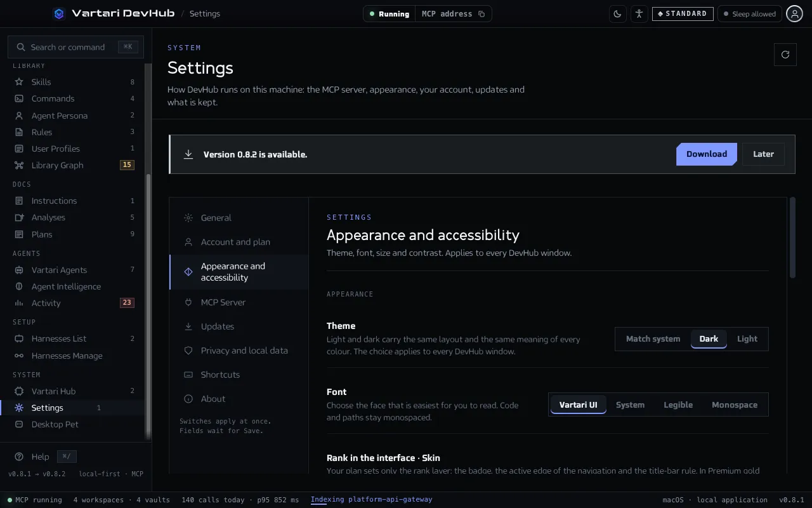Choose the Vartari UI font

pyautogui.click(x=578, y=404)
